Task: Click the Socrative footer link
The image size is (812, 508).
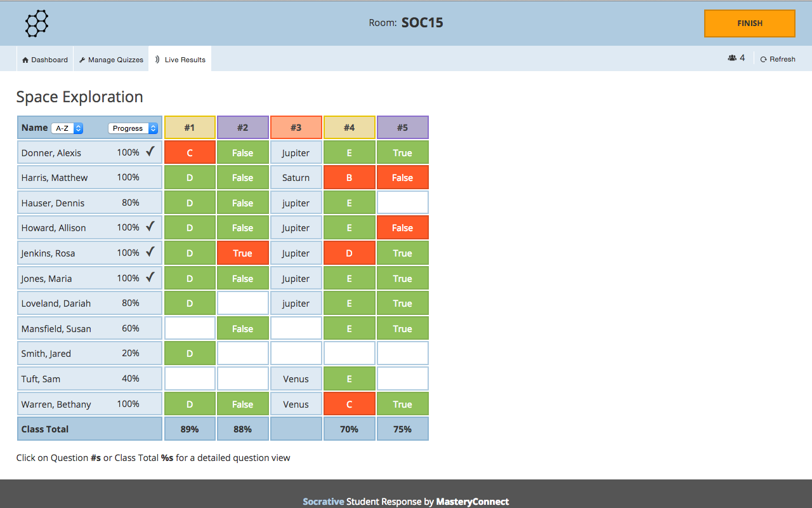Action: click(324, 501)
